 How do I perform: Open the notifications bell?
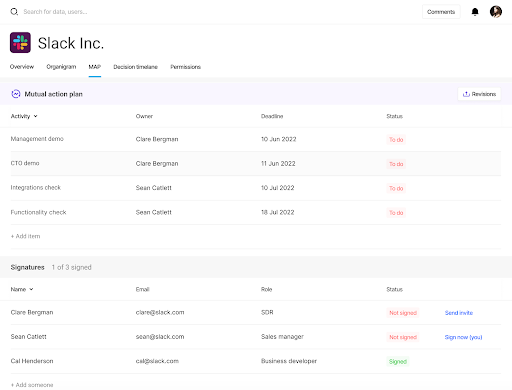point(475,12)
